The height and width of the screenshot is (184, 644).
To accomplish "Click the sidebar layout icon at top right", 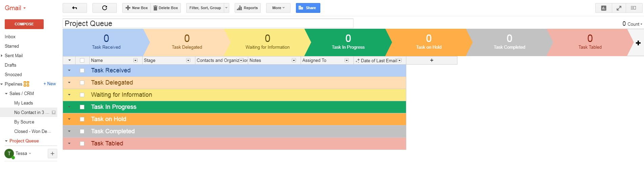I will click(633, 8).
